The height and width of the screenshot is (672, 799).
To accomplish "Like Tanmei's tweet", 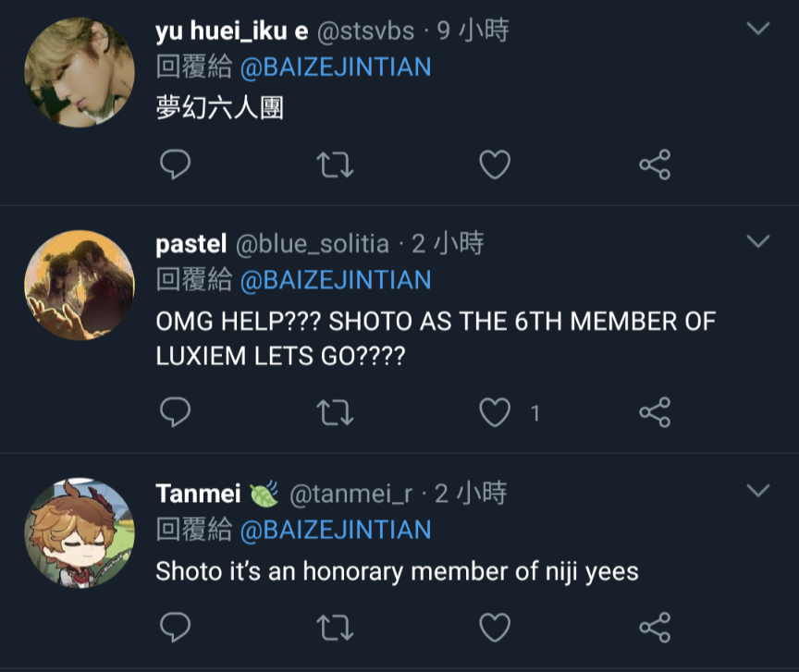I will tap(495, 626).
